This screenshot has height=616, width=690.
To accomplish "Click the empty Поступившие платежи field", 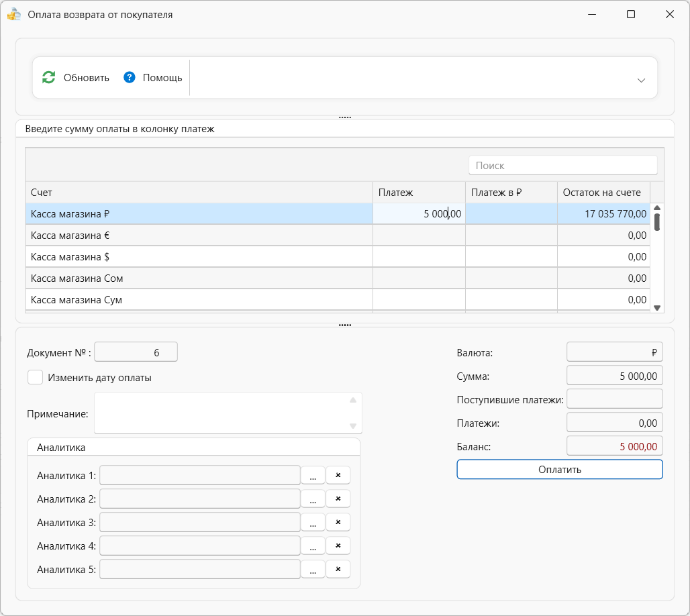I will coord(615,399).
